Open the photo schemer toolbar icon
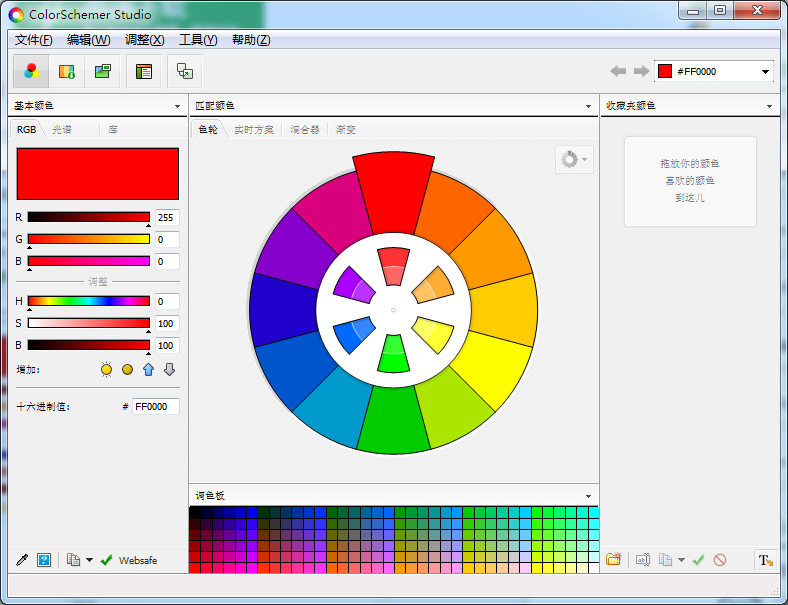The image size is (788, 605). [x=103, y=71]
